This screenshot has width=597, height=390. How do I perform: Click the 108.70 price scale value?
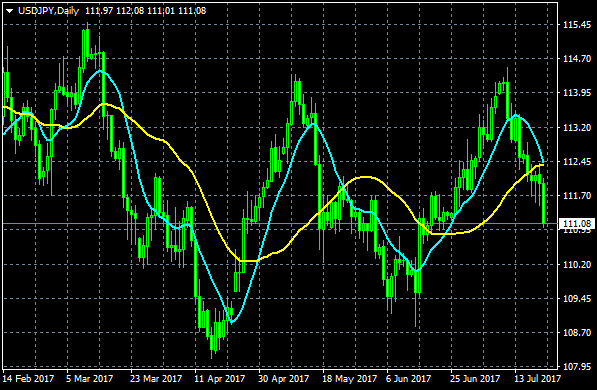pos(577,332)
